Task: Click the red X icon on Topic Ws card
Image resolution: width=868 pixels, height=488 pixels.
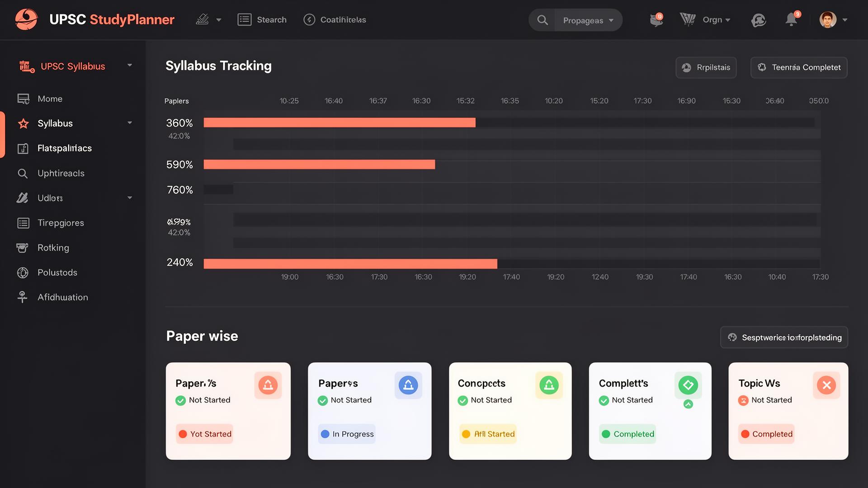Action: pyautogui.click(x=826, y=385)
